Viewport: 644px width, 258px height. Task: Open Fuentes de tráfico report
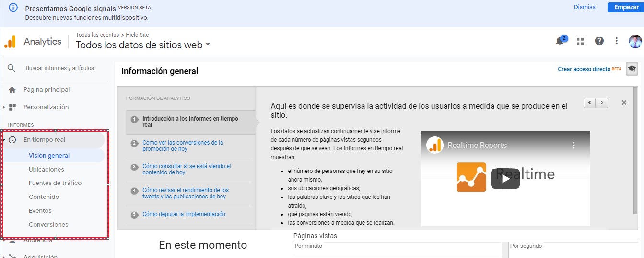coord(55,183)
